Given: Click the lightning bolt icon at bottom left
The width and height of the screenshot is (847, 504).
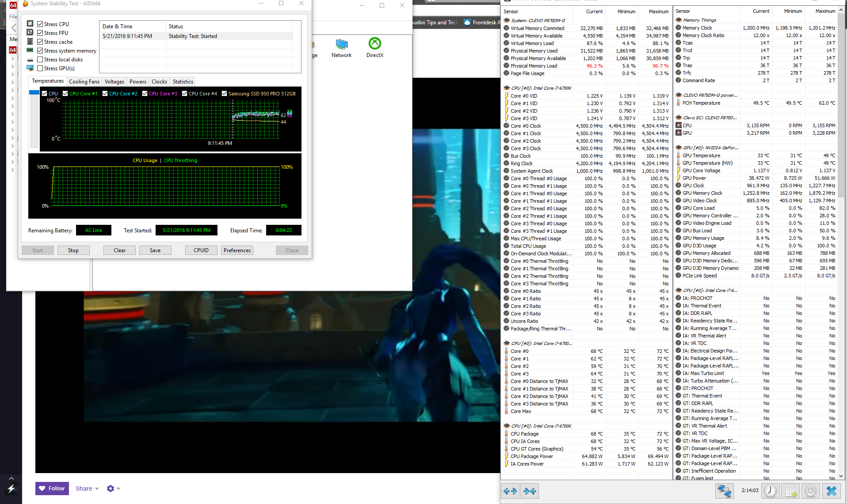Looking at the screenshot, I should point(11,489).
